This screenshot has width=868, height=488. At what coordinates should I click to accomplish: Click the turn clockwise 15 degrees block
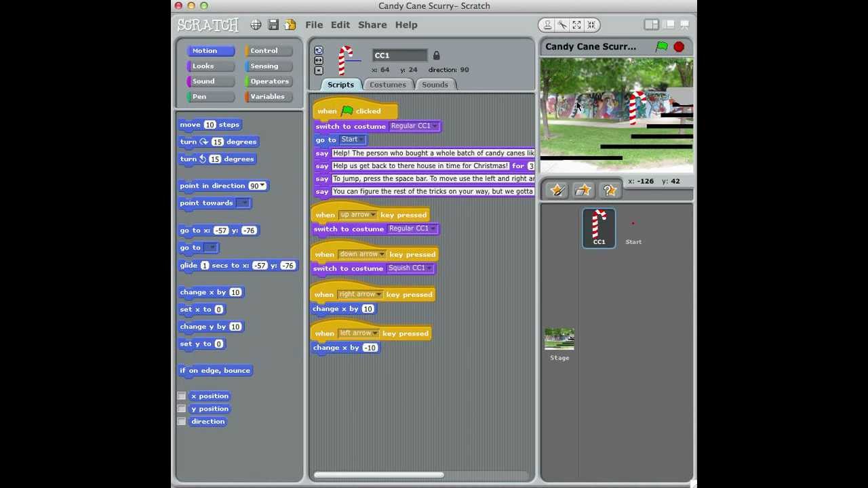(x=218, y=142)
